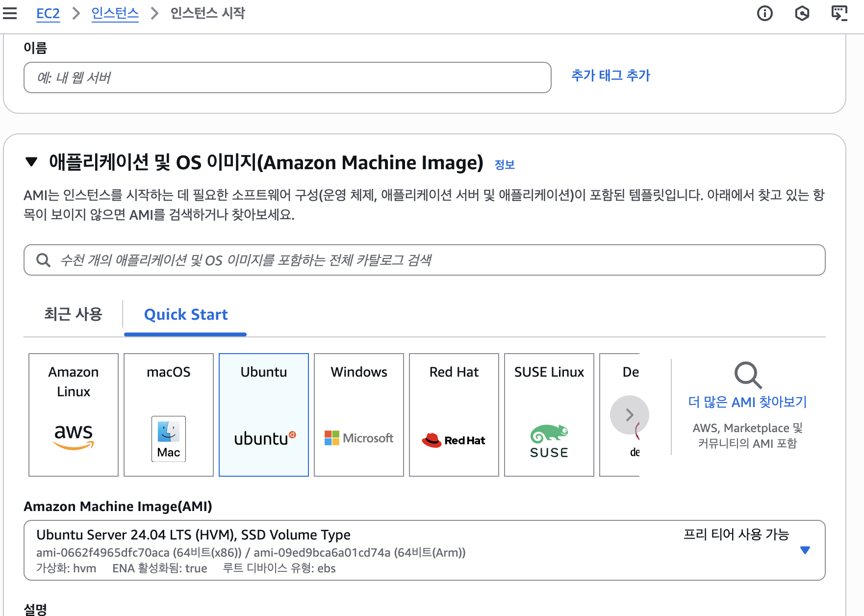Click the SUSE chameleon logo
Image resolution: width=864 pixels, height=616 pixels.
coord(549,441)
